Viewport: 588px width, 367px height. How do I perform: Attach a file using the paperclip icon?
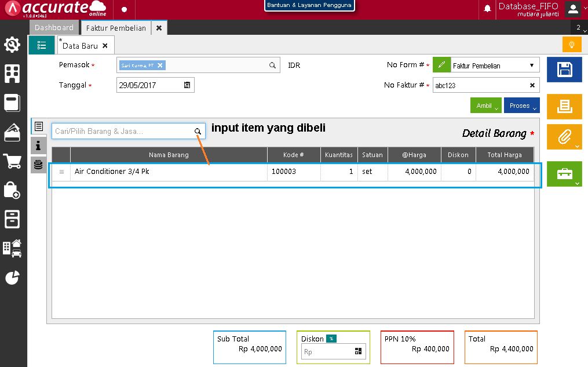[564, 137]
